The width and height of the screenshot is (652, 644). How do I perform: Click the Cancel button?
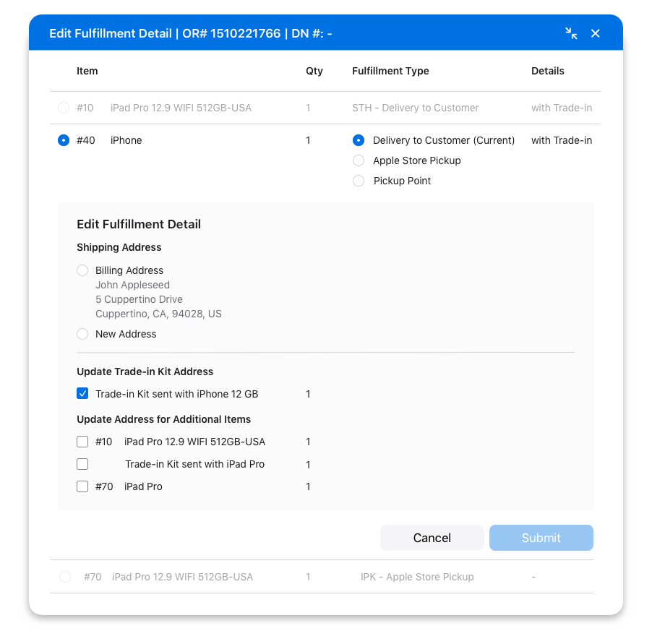pyautogui.click(x=432, y=538)
